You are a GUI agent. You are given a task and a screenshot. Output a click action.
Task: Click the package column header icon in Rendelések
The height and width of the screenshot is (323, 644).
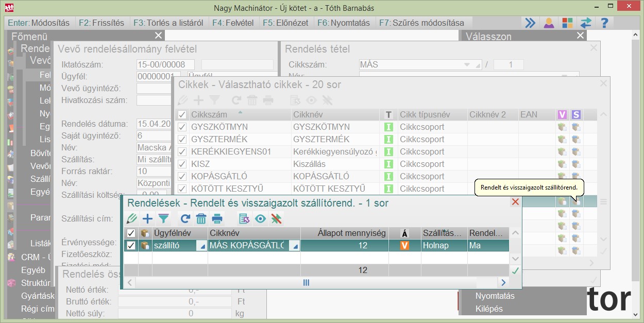click(x=145, y=233)
